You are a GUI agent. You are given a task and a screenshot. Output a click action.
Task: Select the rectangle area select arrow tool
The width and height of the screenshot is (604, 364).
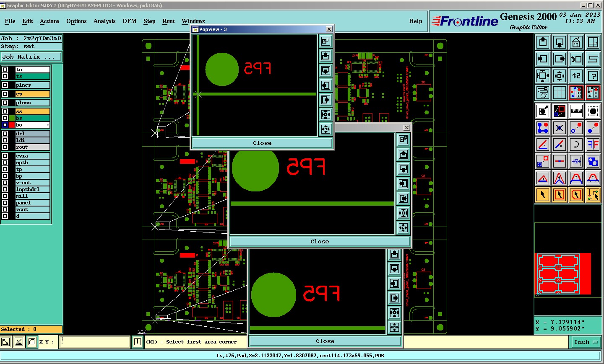click(560, 195)
